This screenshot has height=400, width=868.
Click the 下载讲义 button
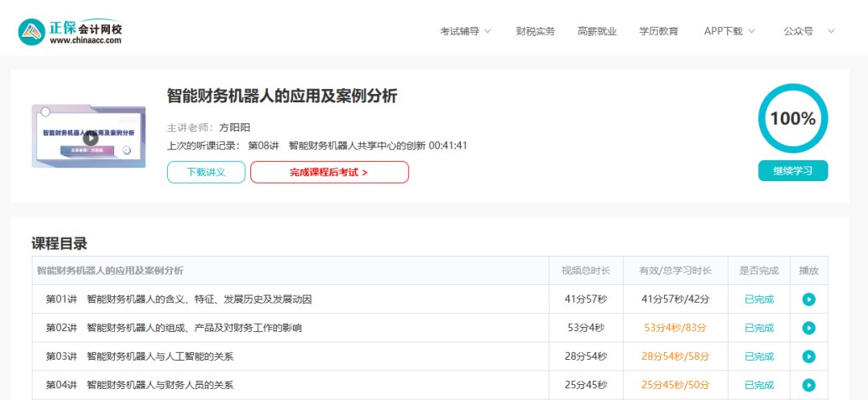click(206, 172)
